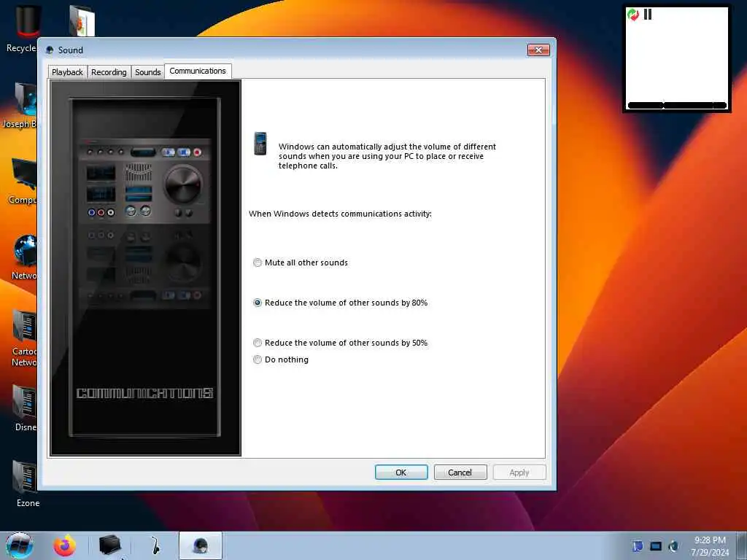Click the Communications tab

[198, 71]
